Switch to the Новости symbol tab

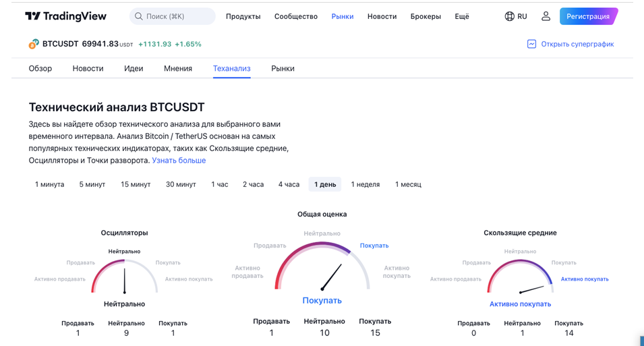point(88,69)
